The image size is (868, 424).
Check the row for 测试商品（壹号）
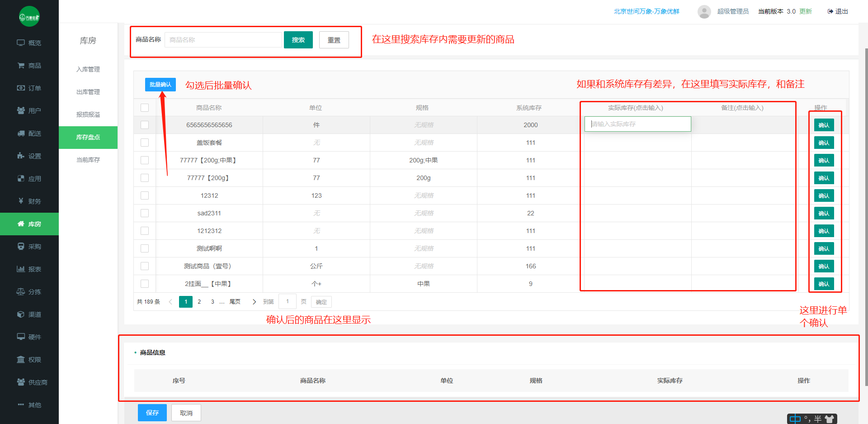click(145, 266)
